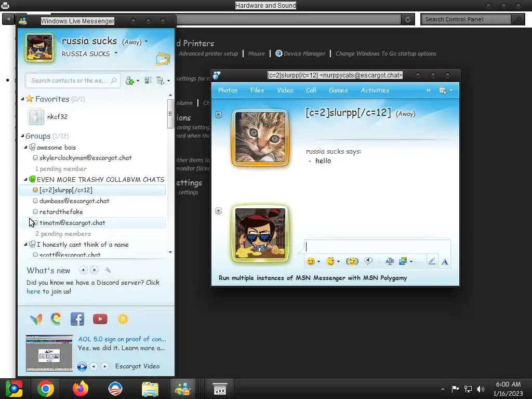The height and width of the screenshot is (399, 532).
Task: Open the What's new options wrench
Action: [108, 270]
